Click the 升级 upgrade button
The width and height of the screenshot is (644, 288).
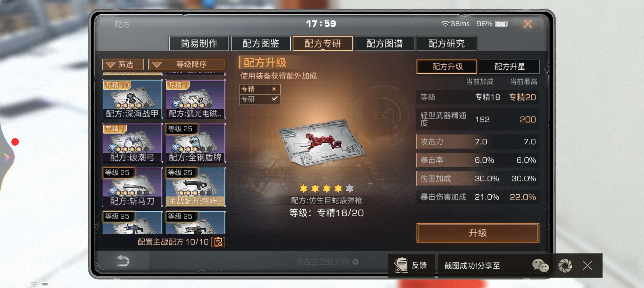pos(478,233)
